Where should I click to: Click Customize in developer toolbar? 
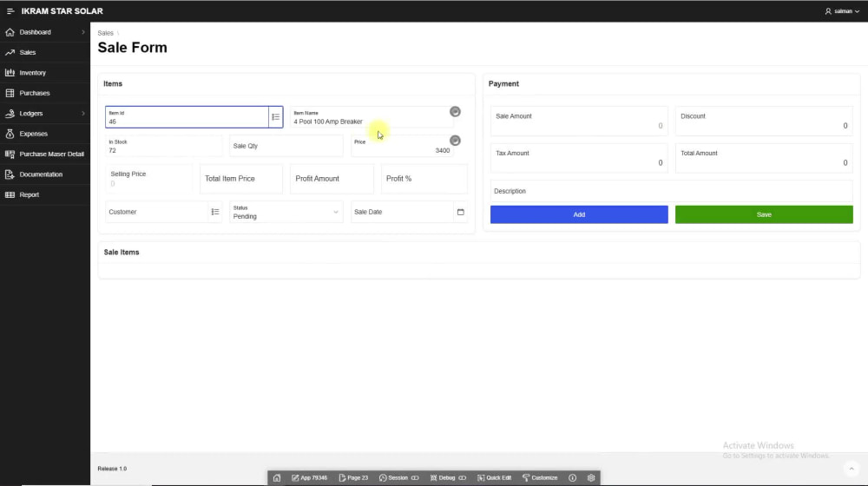click(x=540, y=477)
